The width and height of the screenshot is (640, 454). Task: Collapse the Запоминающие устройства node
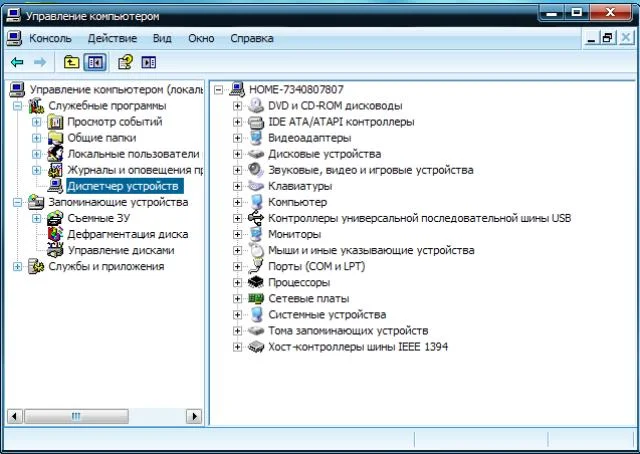coord(17,202)
